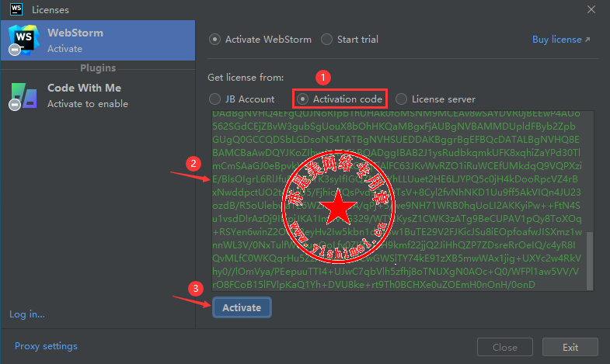The image size is (610, 364).
Task: Click the WS window icon in the title bar
Action: click(x=16, y=9)
